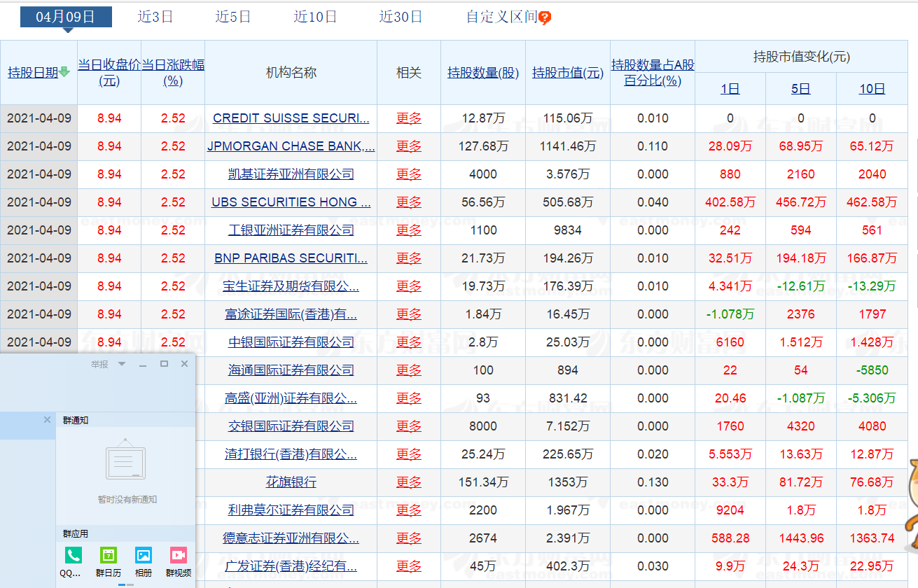Sort market value change by 10日
The image size is (918, 588).
tap(872, 89)
